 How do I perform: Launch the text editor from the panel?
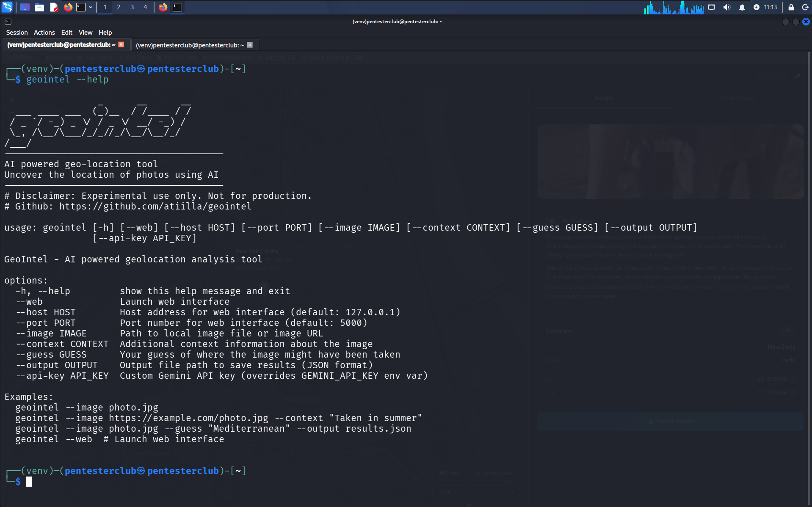[54, 7]
